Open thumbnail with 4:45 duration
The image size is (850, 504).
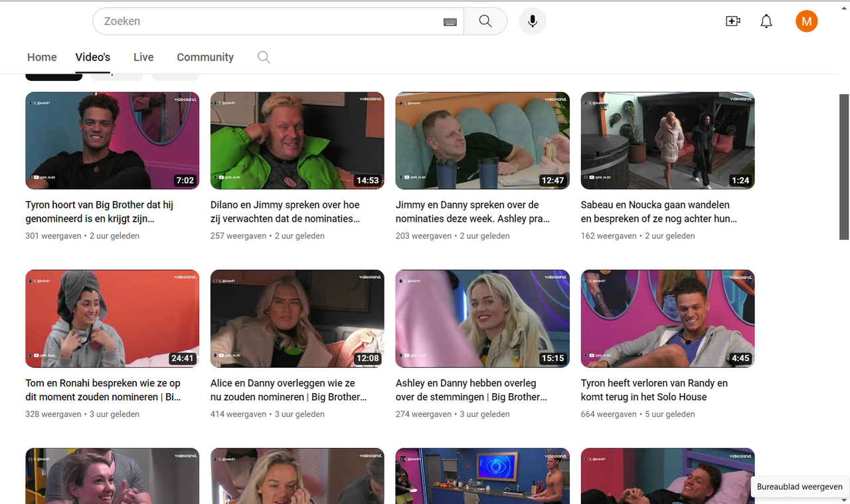click(x=668, y=319)
